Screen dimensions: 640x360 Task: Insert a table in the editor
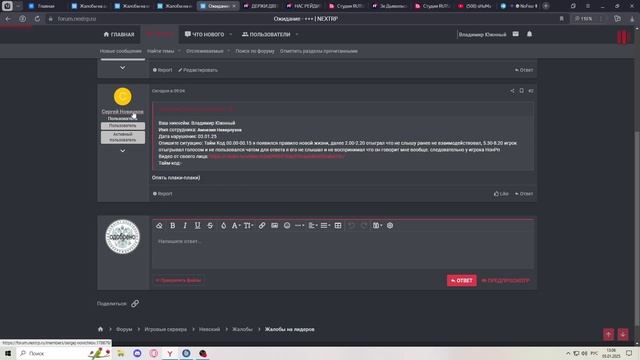[x=338, y=225]
